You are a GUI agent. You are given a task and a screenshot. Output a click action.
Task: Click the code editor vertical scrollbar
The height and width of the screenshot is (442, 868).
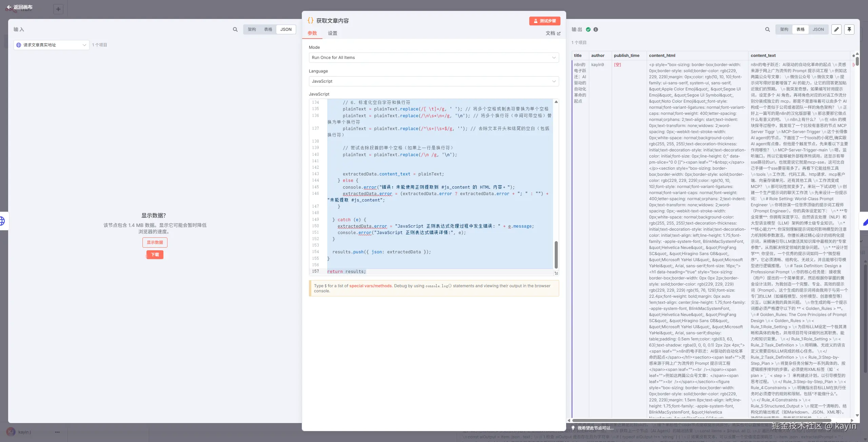(x=556, y=254)
